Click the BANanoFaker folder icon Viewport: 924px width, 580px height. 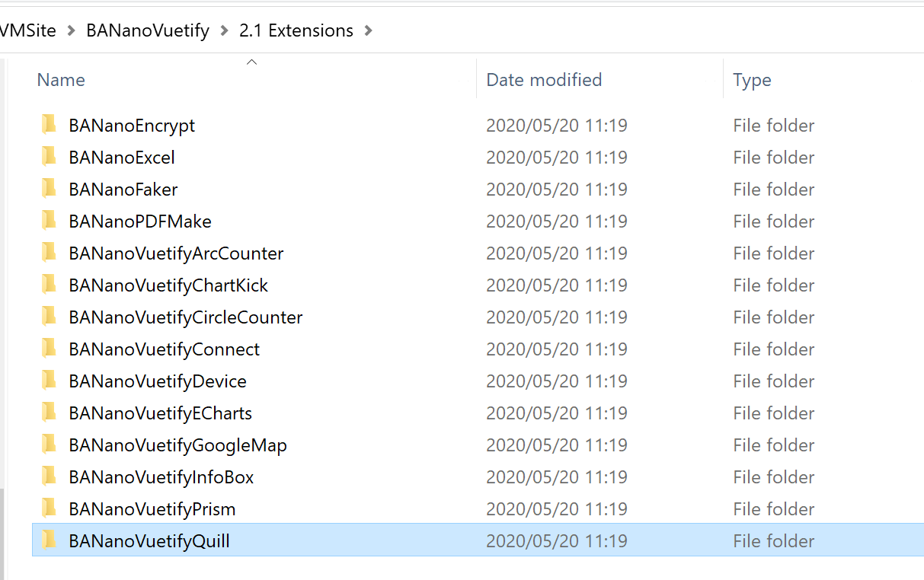pyautogui.click(x=49, y=189)
